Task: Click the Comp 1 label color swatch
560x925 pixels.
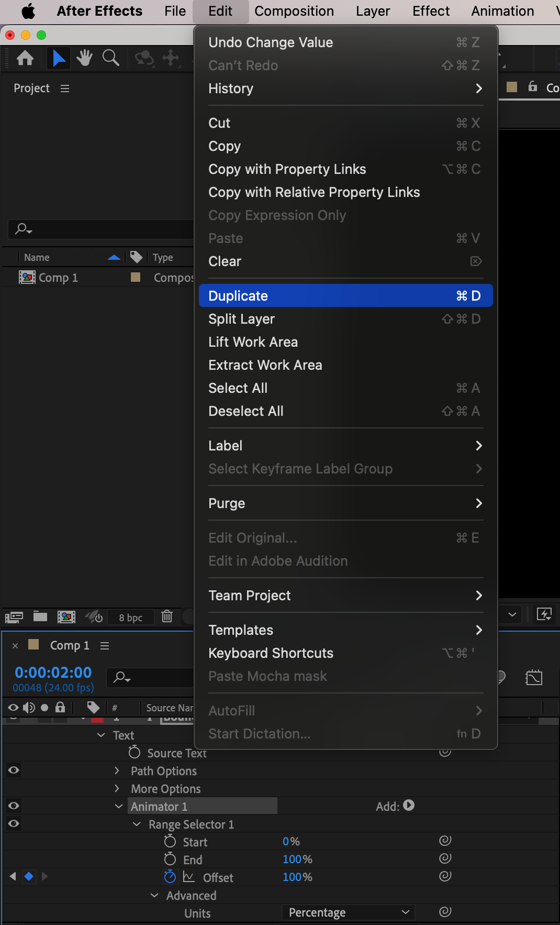Action: (136, 277)
